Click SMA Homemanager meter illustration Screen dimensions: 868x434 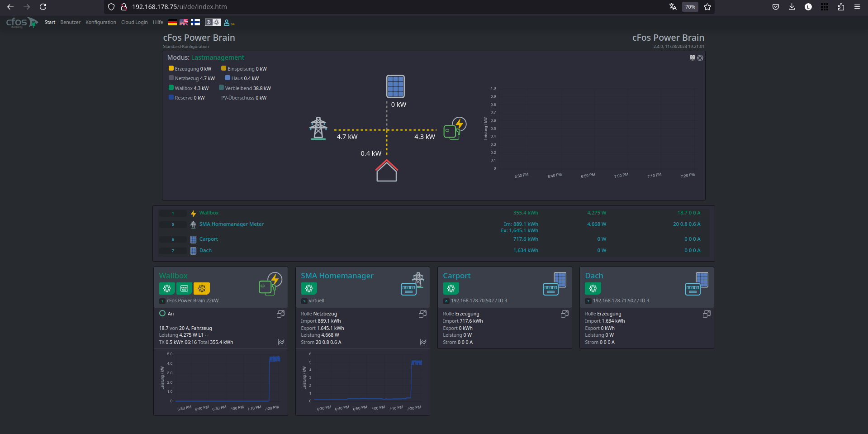coord(413,284)
